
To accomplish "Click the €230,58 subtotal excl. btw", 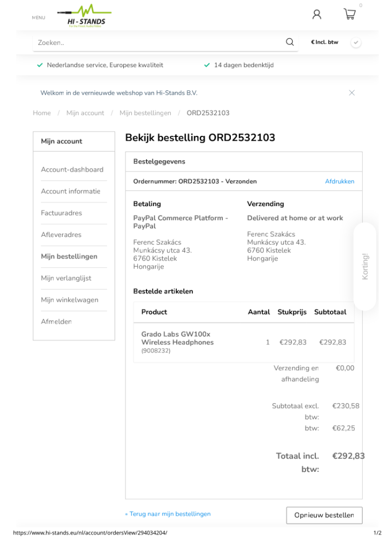I will point(346,406).
